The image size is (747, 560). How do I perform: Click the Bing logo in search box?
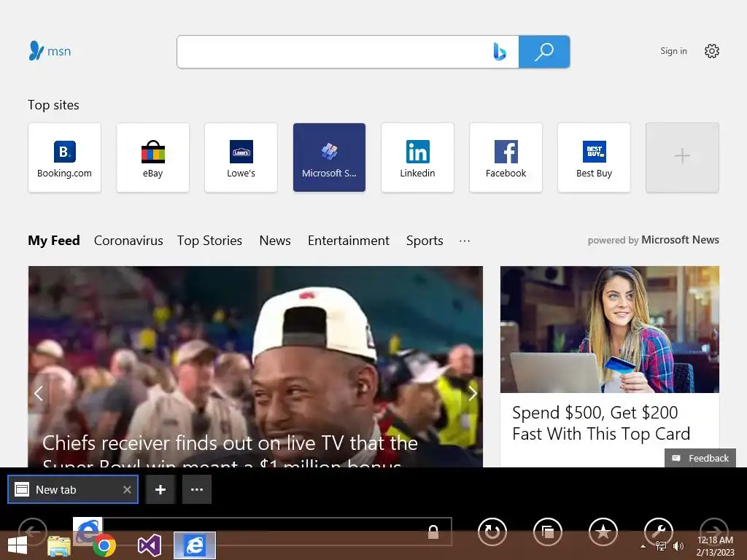tap(499, 52)
